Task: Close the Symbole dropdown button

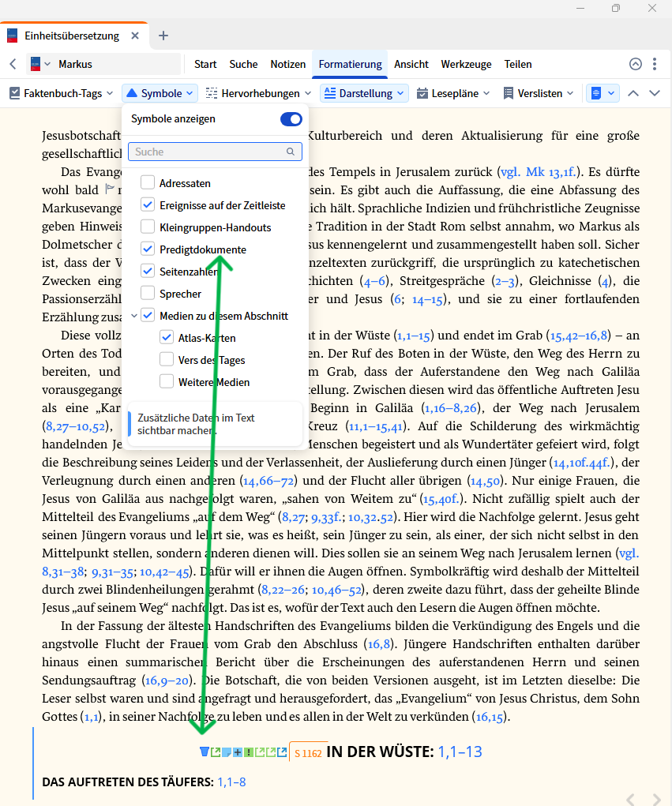Action: (x=160, y=93)
